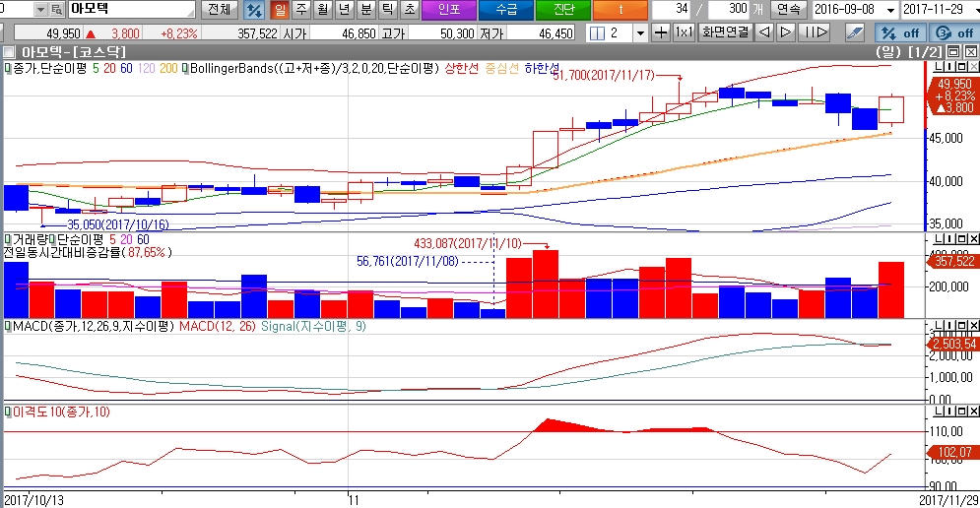
Task: Select the 일 daily chart period
Action: click(279, 10)
